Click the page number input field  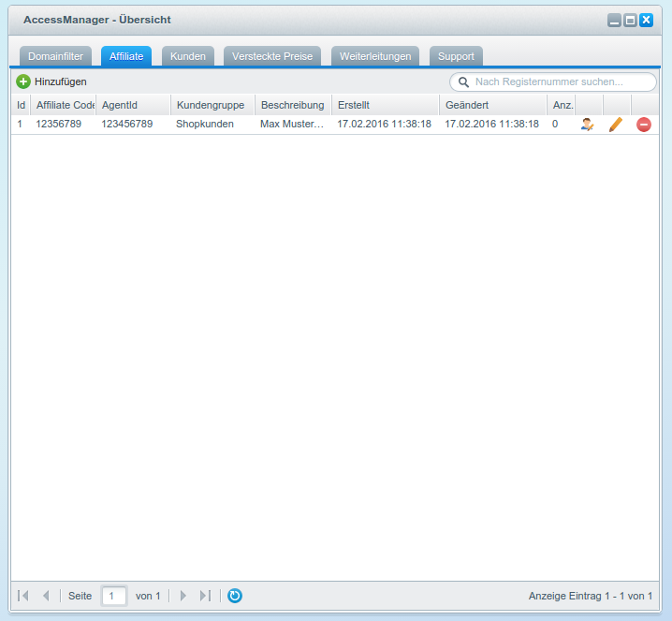[x=113, y=596]
